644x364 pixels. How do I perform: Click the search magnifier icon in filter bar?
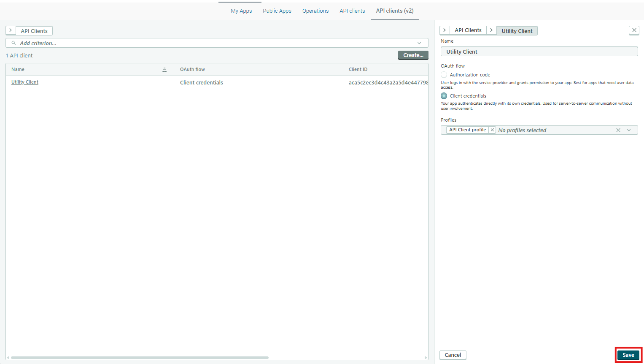pos(13,43)
